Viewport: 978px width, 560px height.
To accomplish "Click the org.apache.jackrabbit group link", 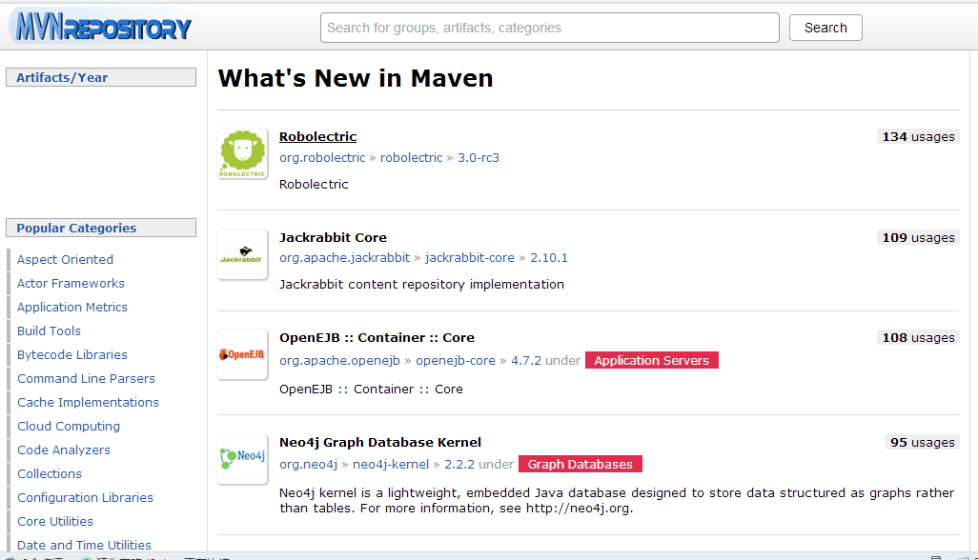I will (x=345, y=258).
